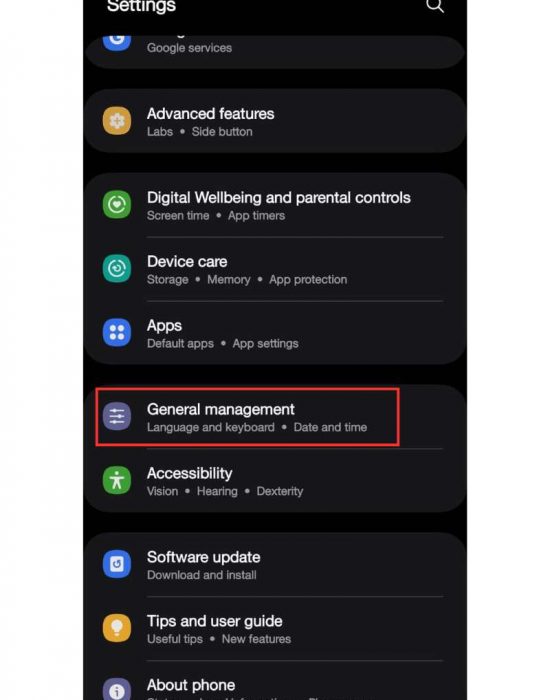The width and height of the screenshot is (550, 700).
Task: Tap the About phone info icon
Action: (x=117, y=688)
